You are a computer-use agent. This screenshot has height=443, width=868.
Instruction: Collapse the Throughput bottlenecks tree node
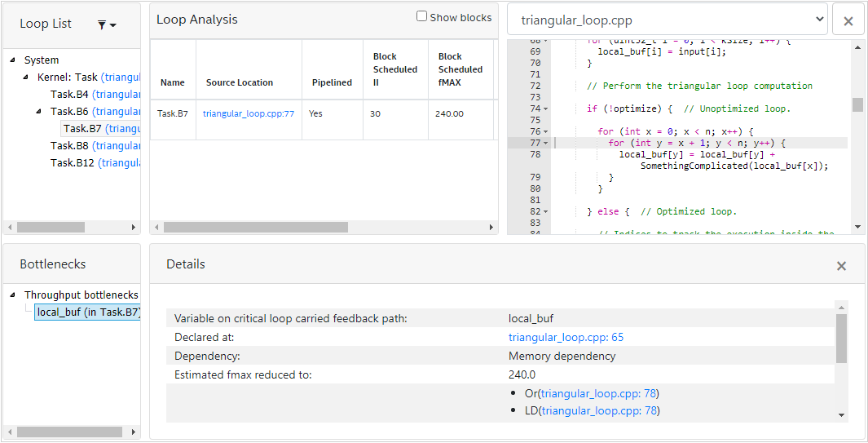pyautogui.click(x=13, y=295)
